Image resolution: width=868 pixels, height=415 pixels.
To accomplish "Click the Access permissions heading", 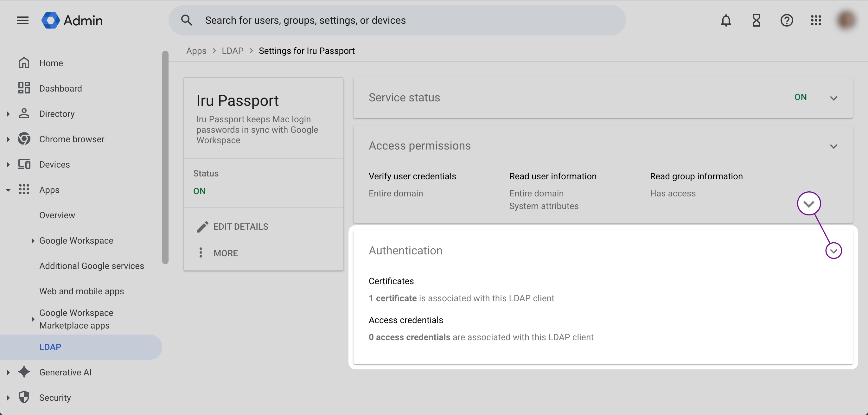I will 419,145.
